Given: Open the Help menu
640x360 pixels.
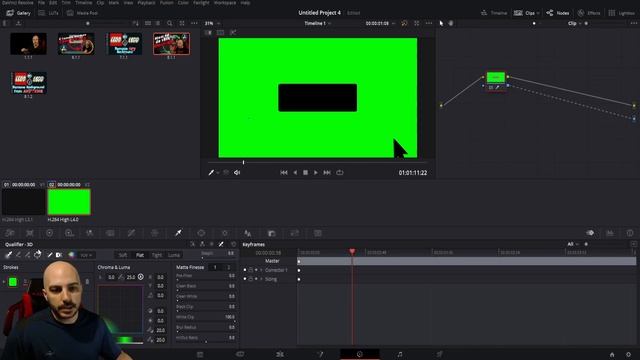Looking at the screenshot, I should click(245, 2).
